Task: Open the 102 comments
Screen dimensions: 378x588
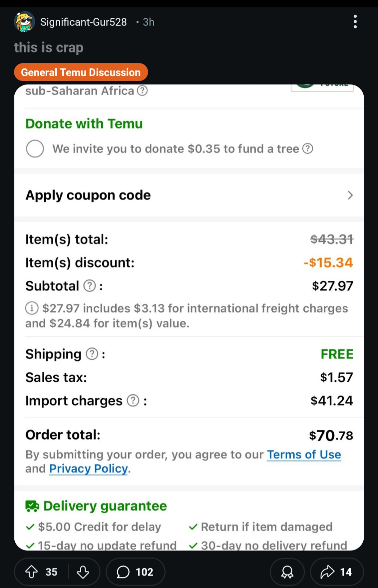Action: pos(135,572)
